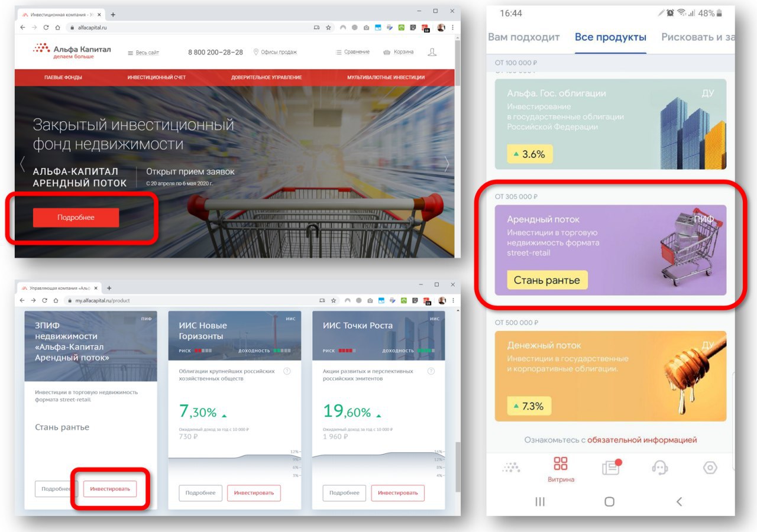Open ИНВЕСТИЦИОННЫЙ СЧЕТ menu item
The height and width of the screenshot is (532, 757).
(x=157, y=77)
